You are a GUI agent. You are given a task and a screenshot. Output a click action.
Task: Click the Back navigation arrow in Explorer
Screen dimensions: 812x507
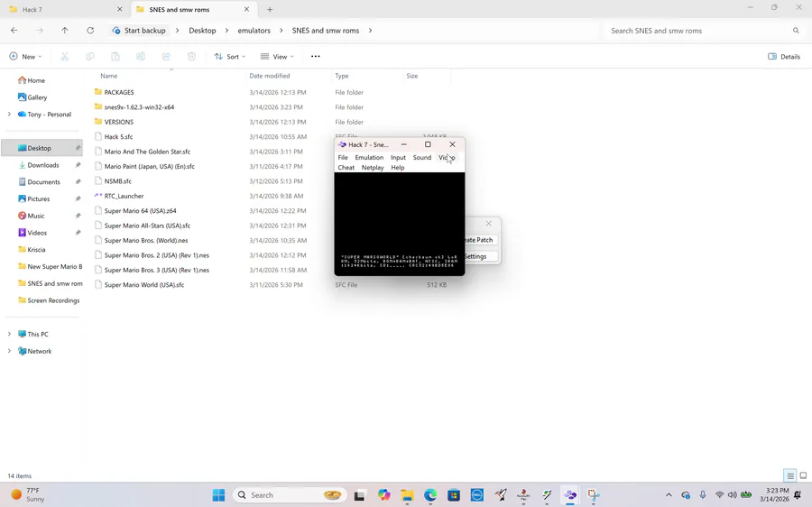tap(14, 31)
